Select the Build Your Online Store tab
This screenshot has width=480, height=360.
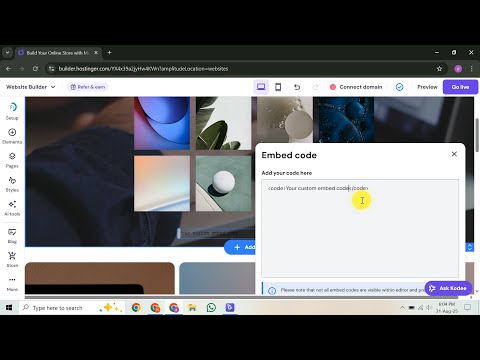tap(58, 53)
